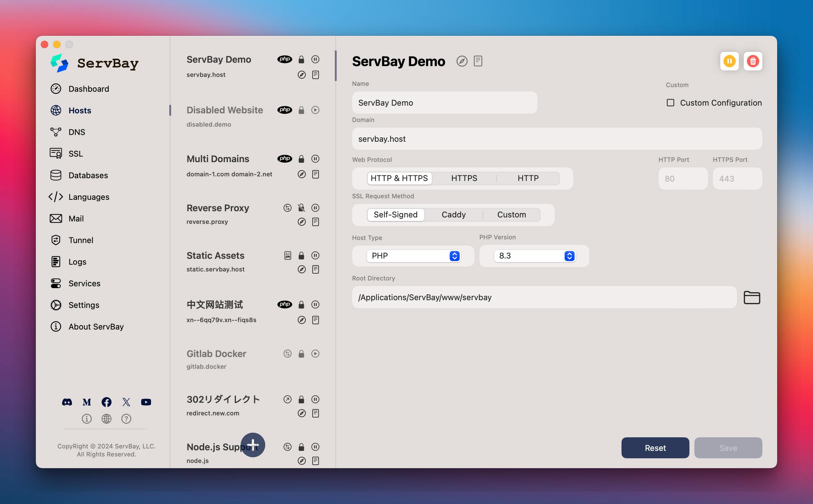Open the Databases sidebar section
Image resolution: width=813 pixels, height=504 pixels.
[88, 175]
